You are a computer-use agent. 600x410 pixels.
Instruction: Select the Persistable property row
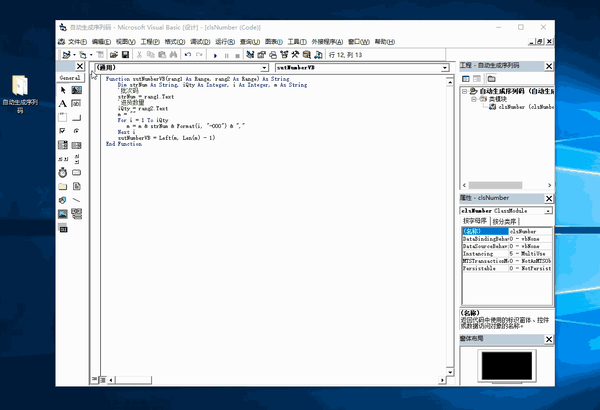[x=507, y=269]
